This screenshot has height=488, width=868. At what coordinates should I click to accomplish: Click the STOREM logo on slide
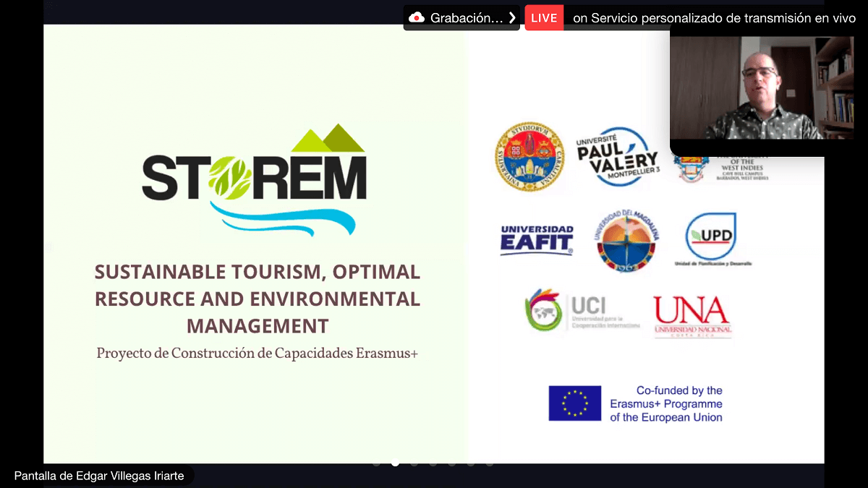point(255,180)
